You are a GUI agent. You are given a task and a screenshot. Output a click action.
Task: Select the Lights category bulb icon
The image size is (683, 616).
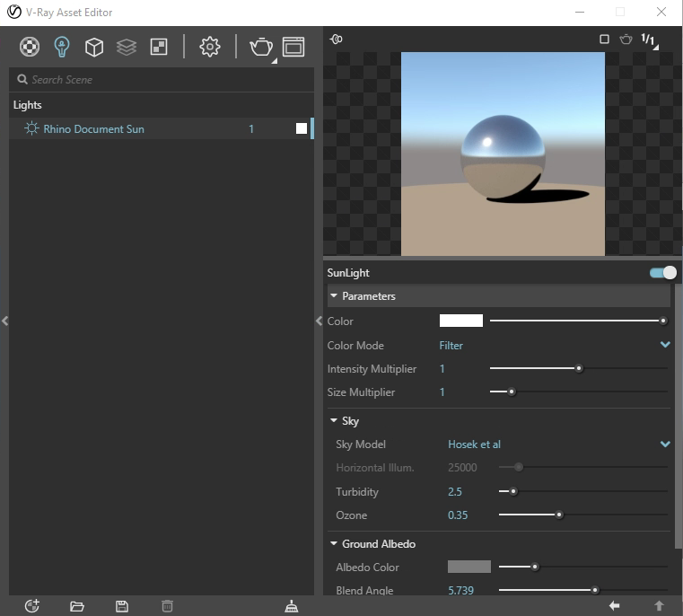point(61,47)
